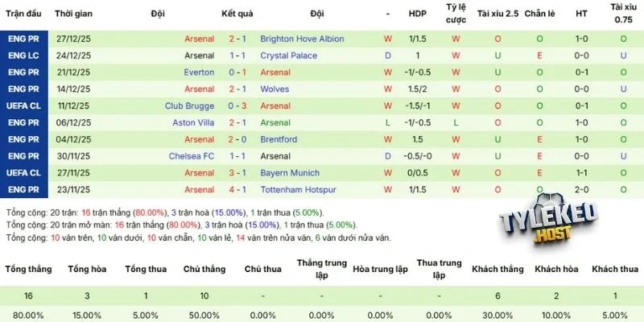Image resolution: width=644 pixels, height=322 pixels.
Task: Open the Tottenham Hotspur team link
Action: click(x=297, y=189)
